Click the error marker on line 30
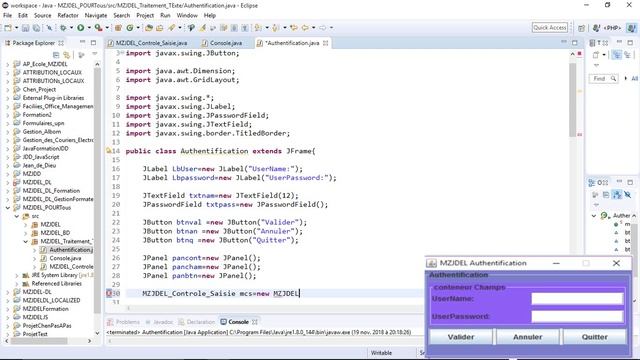 (109, 293)
